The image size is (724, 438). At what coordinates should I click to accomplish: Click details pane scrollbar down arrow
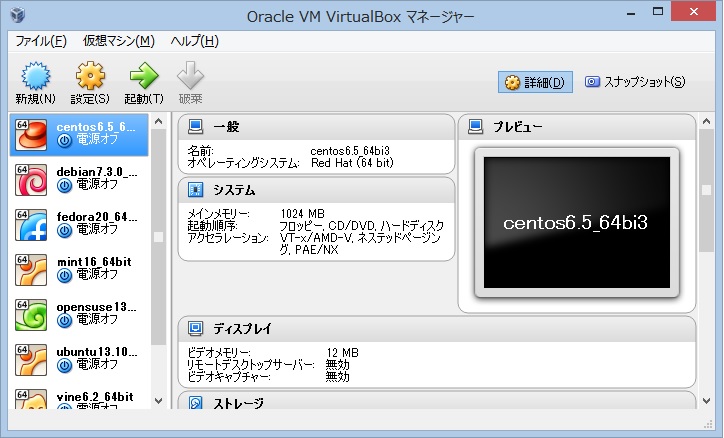coord(706,401)
